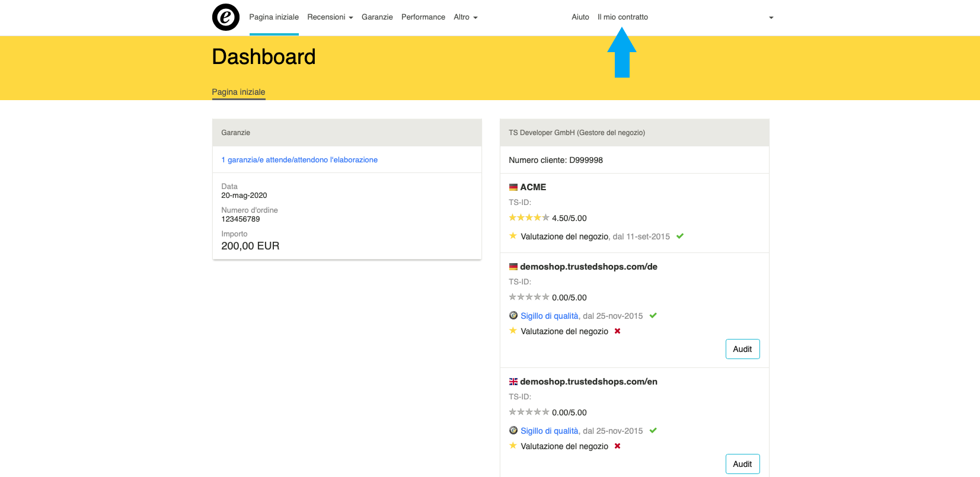Image resolution: width=980 pixels, height=477 pixels.
Task: Open the Recensioni dropdown menu
Action: click(330, 17)
